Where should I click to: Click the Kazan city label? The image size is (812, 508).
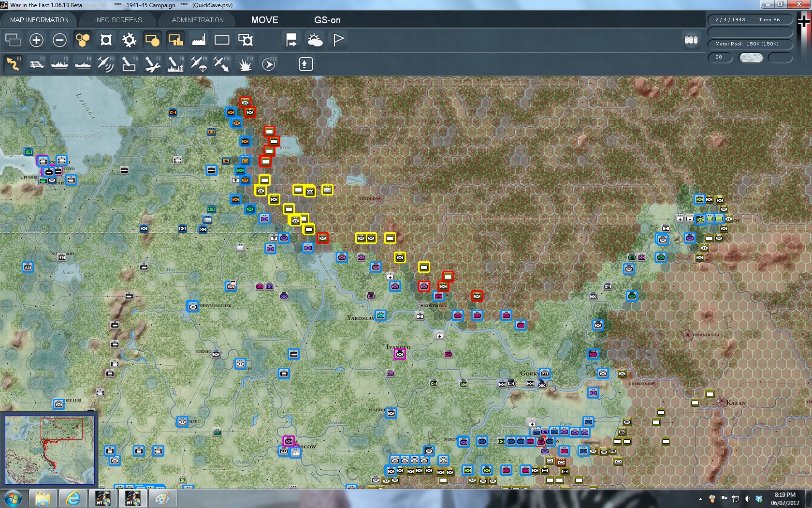pyautogui.click(x=736, y=403)
